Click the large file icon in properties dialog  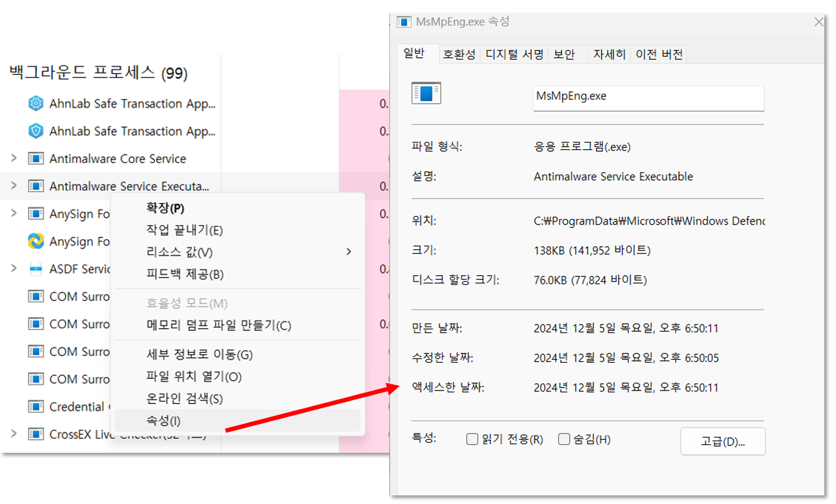tap(426, 93)
